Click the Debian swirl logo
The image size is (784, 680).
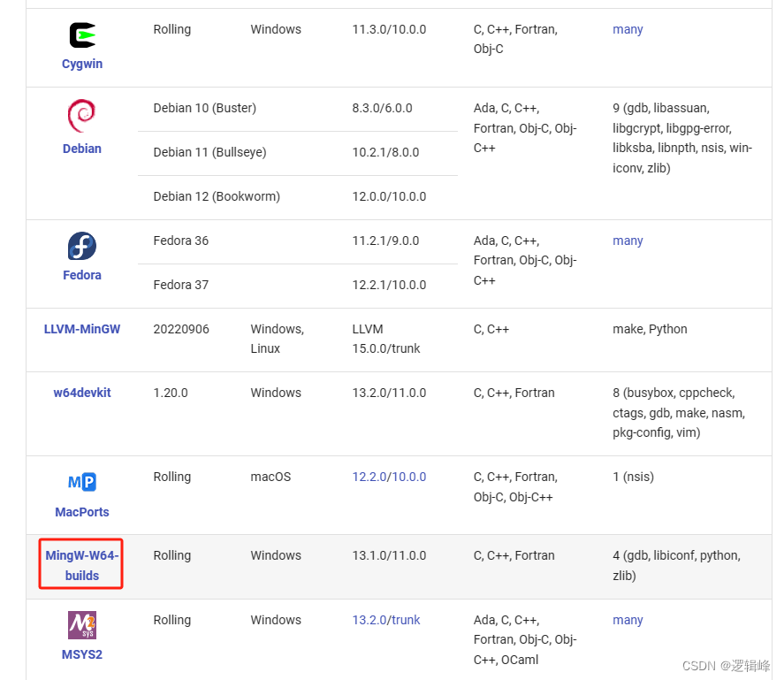click(x=81, y=116)
